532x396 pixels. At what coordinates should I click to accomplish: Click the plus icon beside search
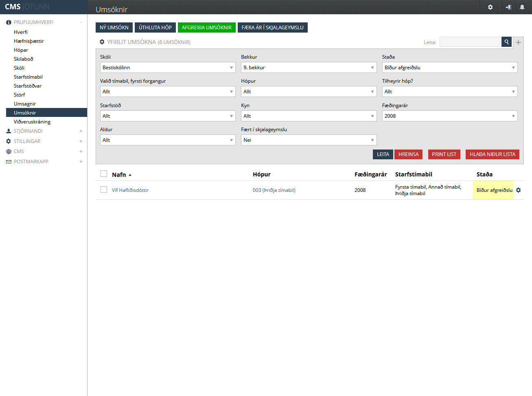[x=518, y=42]
